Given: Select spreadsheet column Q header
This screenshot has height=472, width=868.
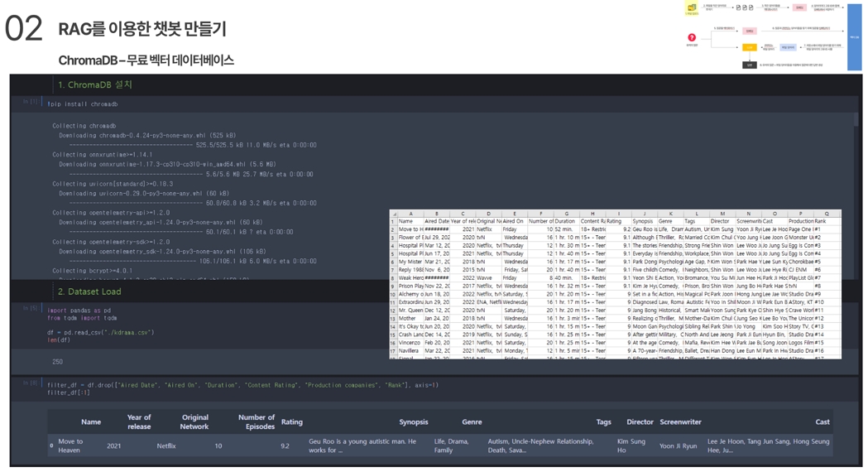Looking at the screenshot, I should pos(827,214).
